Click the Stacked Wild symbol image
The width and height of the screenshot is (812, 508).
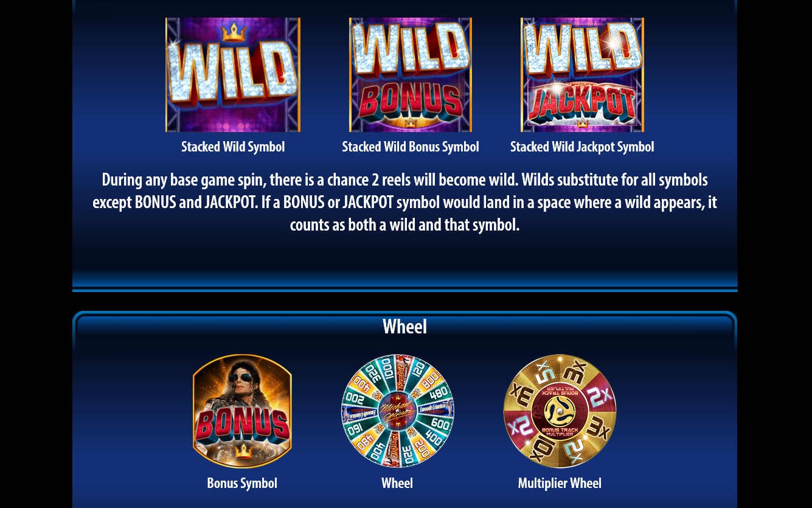[x=233, y=75]
